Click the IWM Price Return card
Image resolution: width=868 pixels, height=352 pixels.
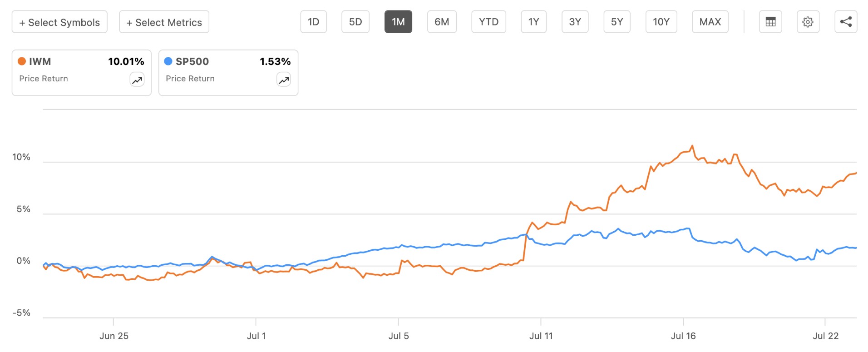[82, 73]
